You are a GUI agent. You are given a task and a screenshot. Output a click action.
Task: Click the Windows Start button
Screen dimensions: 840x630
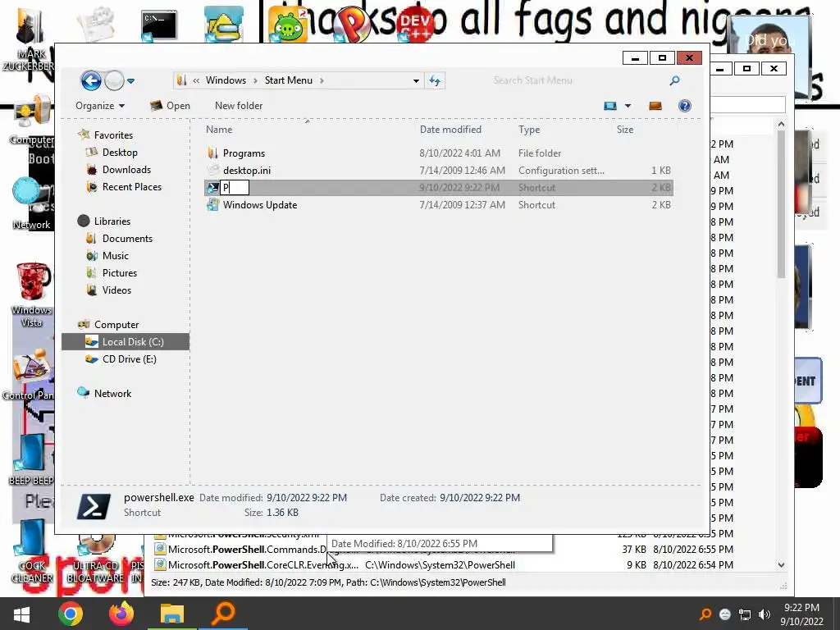pyautogui.click(x=21, y=614)
